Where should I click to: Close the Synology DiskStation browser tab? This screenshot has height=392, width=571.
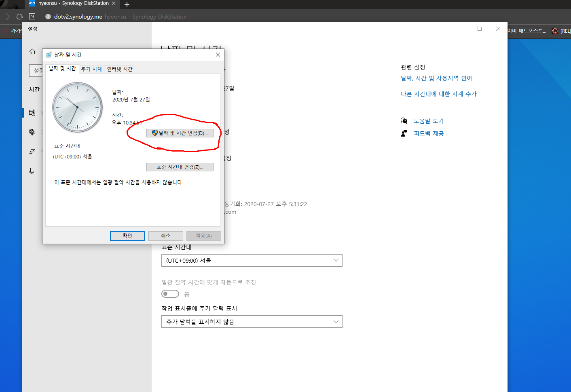[114, 3]
